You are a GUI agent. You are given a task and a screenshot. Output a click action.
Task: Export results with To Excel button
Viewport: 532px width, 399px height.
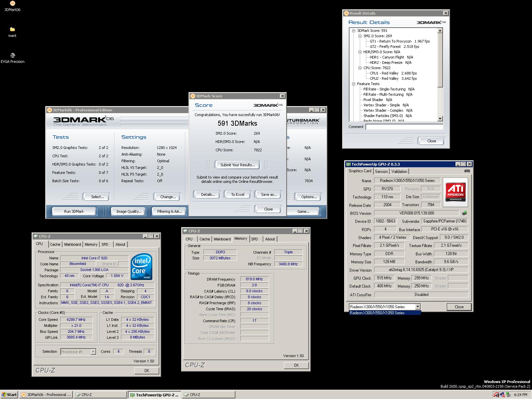[238, 195]
